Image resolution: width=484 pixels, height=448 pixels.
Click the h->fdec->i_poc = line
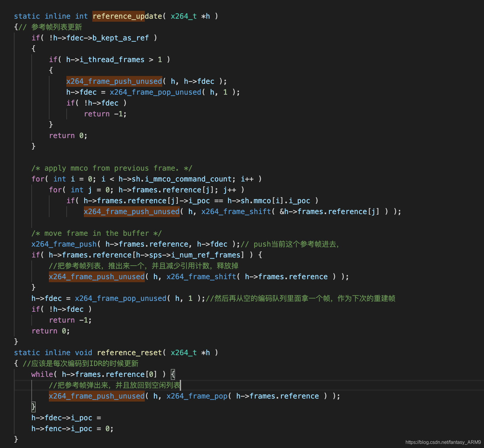click(66, 418)
